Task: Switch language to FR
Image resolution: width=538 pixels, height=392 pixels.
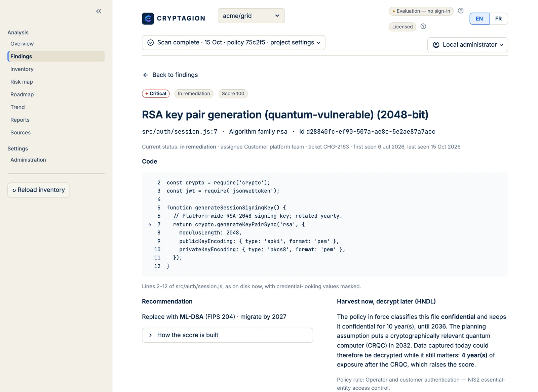Action: point(498,19)
